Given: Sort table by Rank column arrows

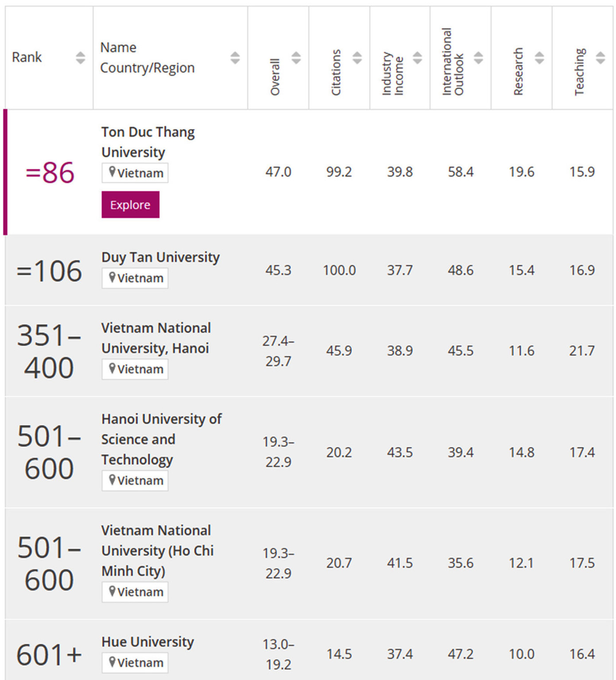Looking at the screenshot, I should click(x=80, y=58).
